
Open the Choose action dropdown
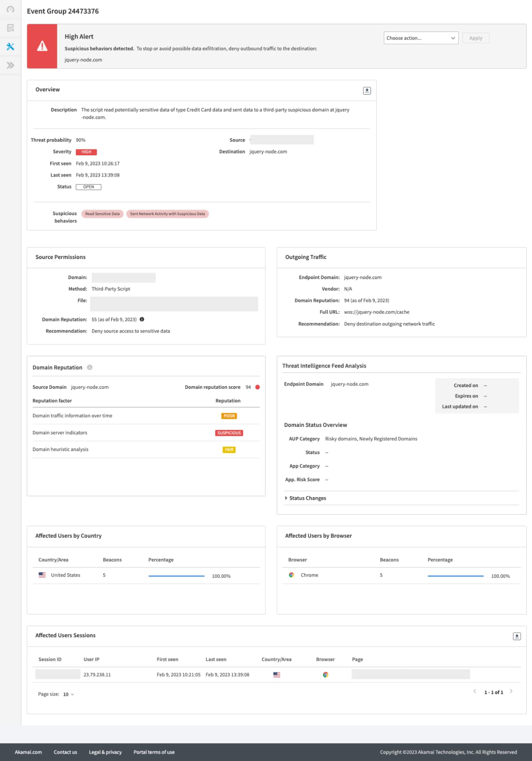click(420, 38)
